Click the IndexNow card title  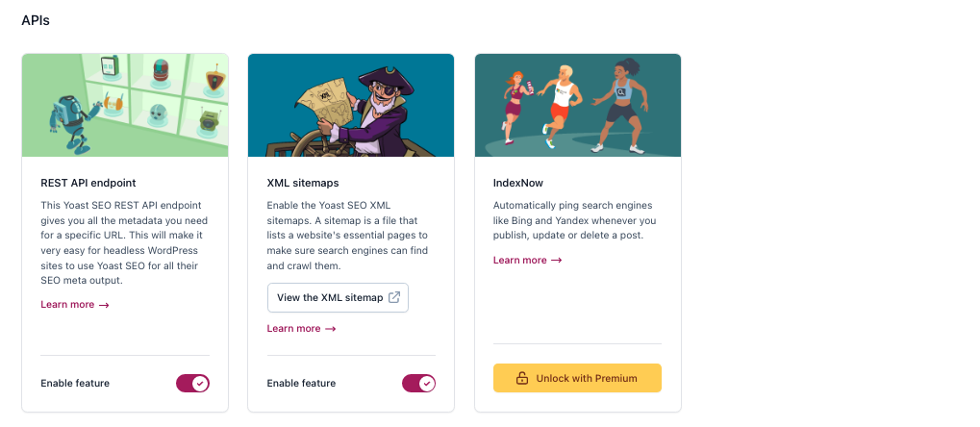[x=518, y=183]
